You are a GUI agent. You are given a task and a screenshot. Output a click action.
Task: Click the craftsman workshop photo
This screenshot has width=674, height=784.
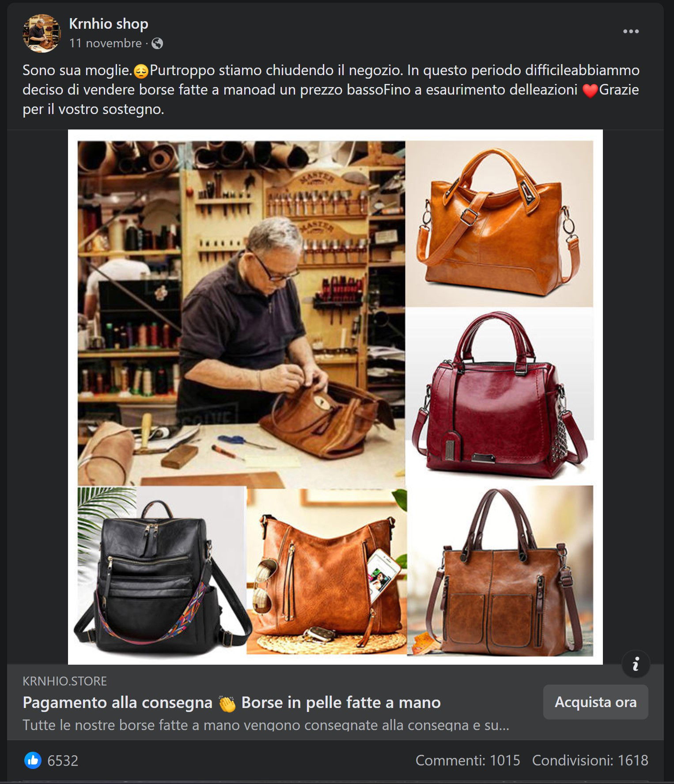click(241, 314)
